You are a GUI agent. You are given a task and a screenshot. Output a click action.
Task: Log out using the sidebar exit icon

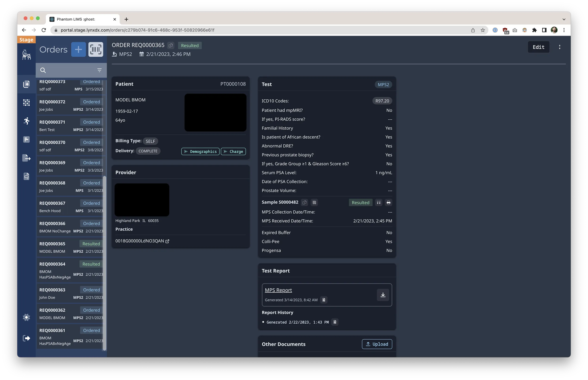click(x=26, y=338)
